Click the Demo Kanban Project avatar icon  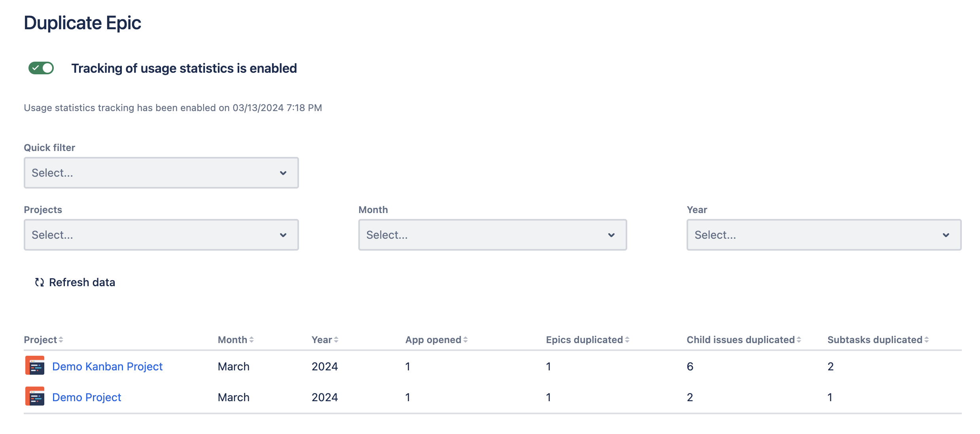[35, 366]
